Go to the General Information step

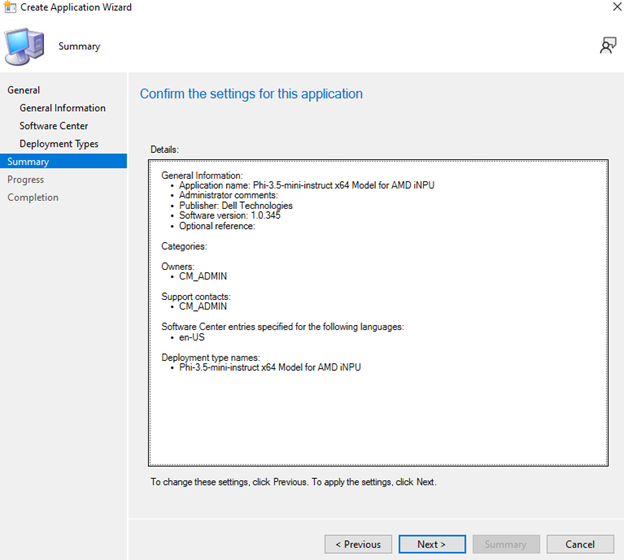point(62,108)
